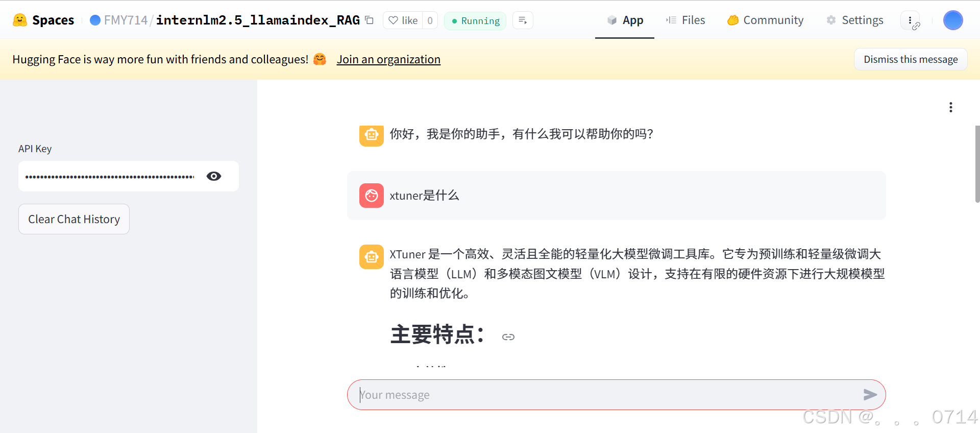Viewport: 980px width, 433px height.
Task: Click the heart to like the space
Action: [394, 20]
